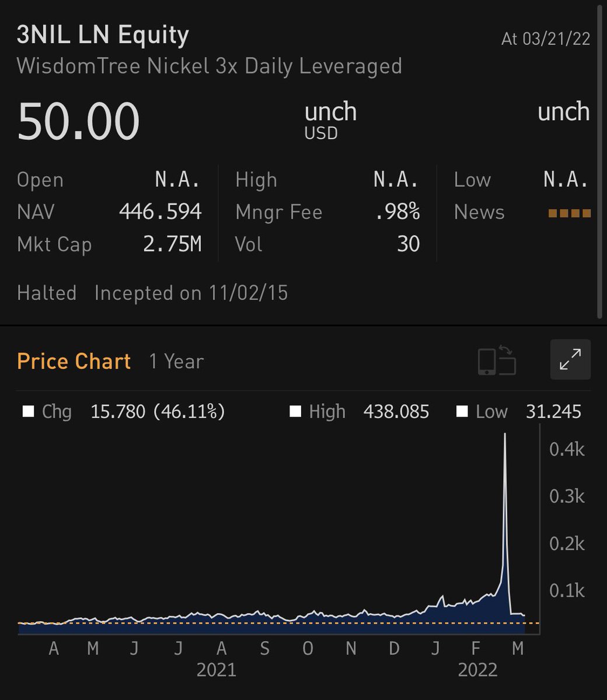Open the Price Chart section title

click(x=74, y=362)
